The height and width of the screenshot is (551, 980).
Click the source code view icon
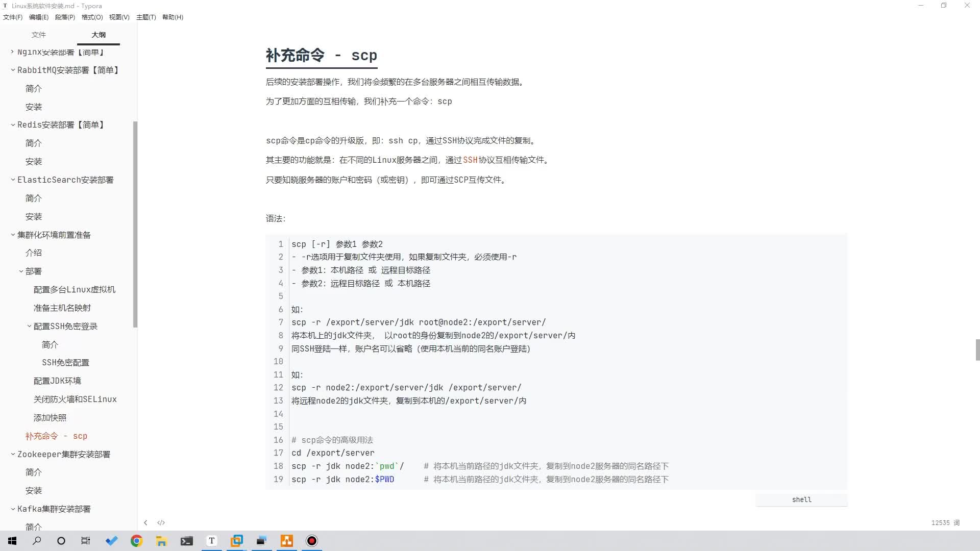click(x=161, y=523)
